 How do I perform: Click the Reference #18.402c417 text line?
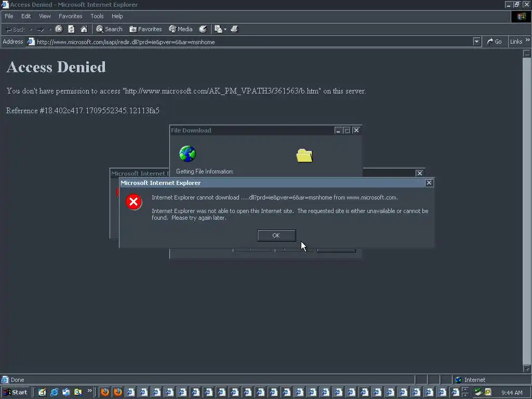click(83, 111)
